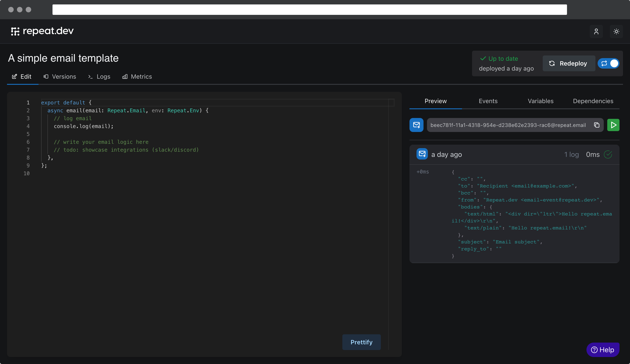Open the user account icon
The width and height of the screenshot is (630, 364).
tap(596, 31)
